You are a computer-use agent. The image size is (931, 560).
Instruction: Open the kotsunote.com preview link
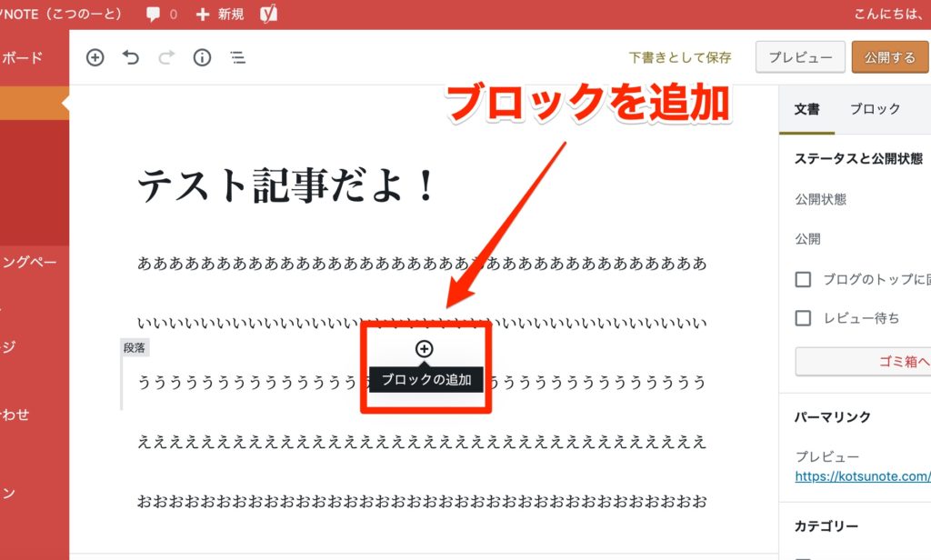[863, 476]
